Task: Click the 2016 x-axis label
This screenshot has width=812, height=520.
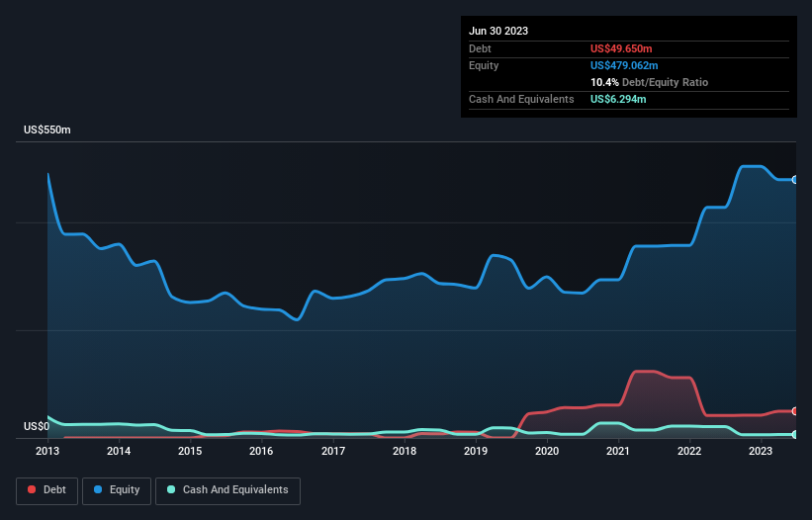Action: pos(261,451)
